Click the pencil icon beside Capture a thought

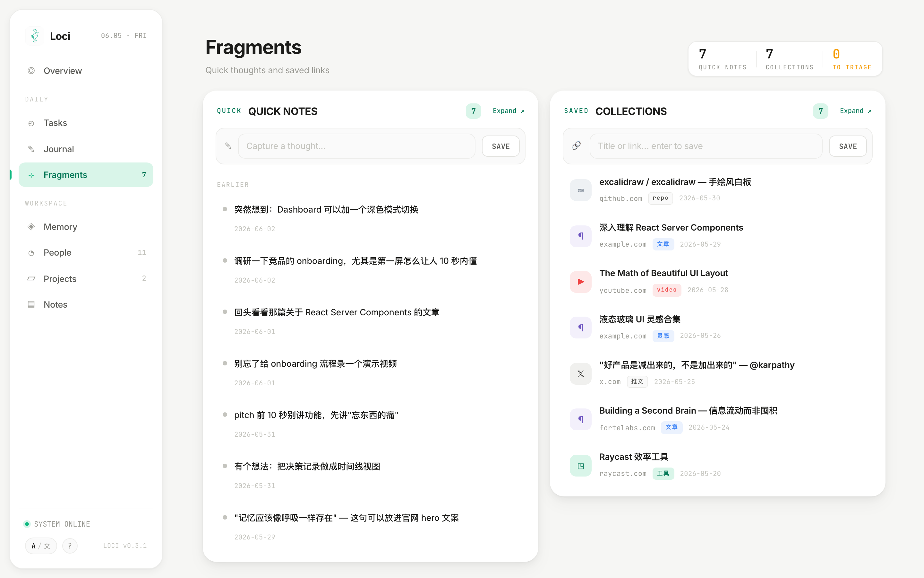coord(228,146)
